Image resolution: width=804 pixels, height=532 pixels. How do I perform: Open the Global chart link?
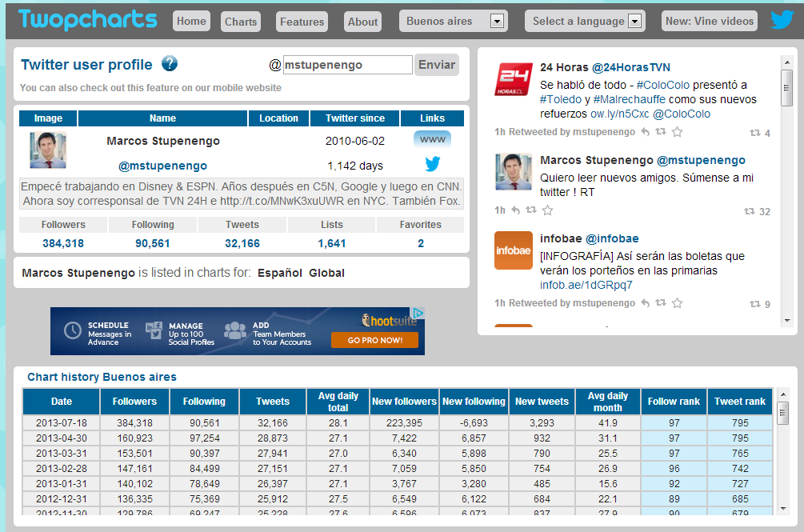pos(326,273)
